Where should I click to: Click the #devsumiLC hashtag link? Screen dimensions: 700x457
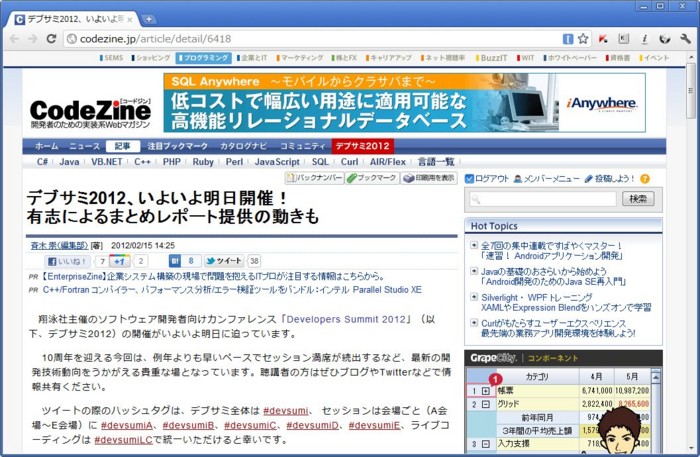pyautogui.click(x=124, y=440)
